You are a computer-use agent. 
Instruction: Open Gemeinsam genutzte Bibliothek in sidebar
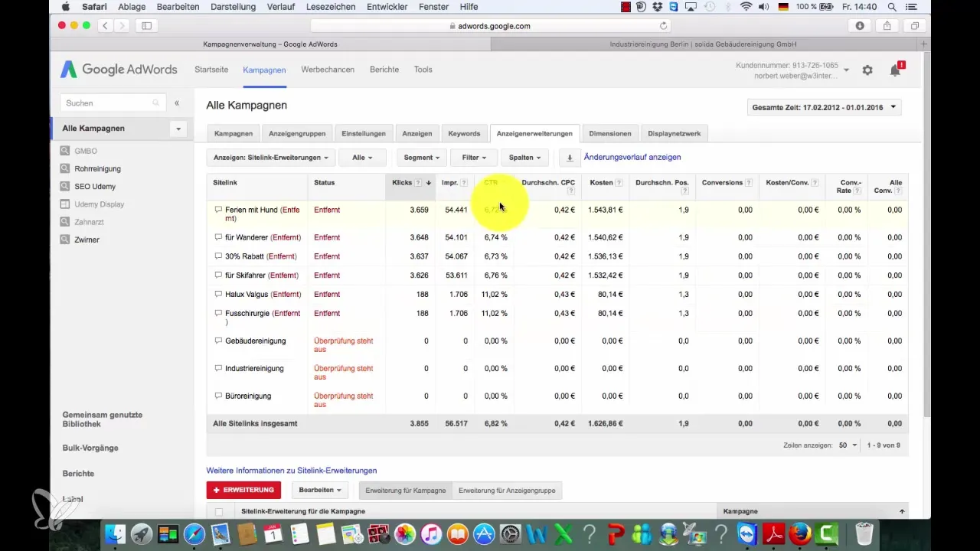coord(103,419)
